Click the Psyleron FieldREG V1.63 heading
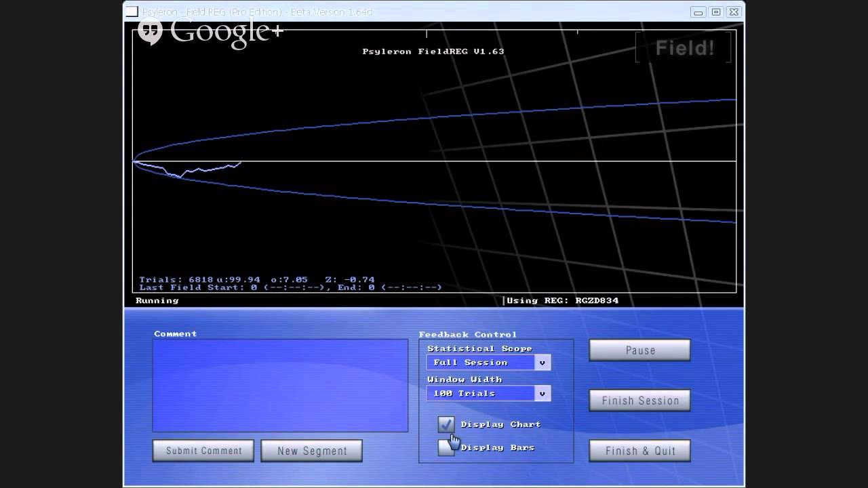The width and height of the screenshot is (868, 488). [433, 52]
